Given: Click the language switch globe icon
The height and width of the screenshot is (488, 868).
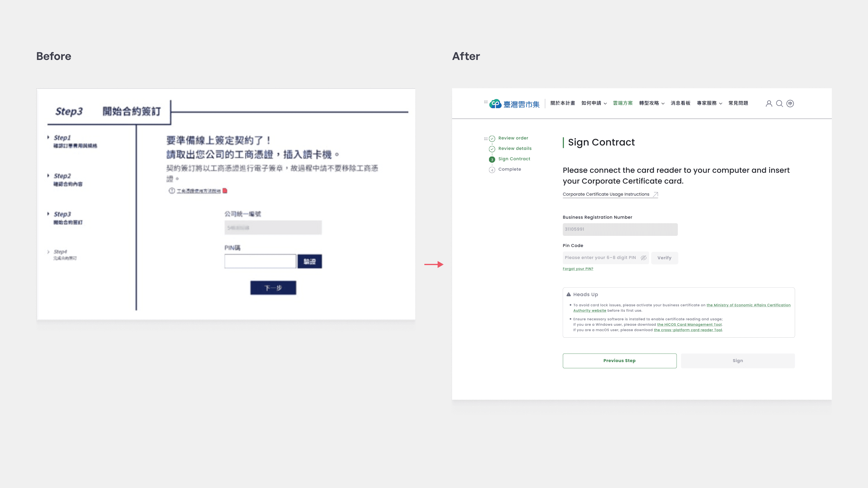Looking at the screenshot, I should [790, 103].
